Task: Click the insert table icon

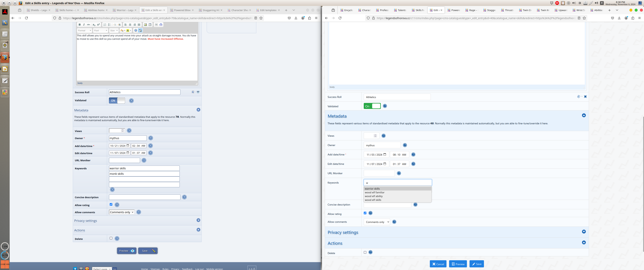Action: pos(150,25)
